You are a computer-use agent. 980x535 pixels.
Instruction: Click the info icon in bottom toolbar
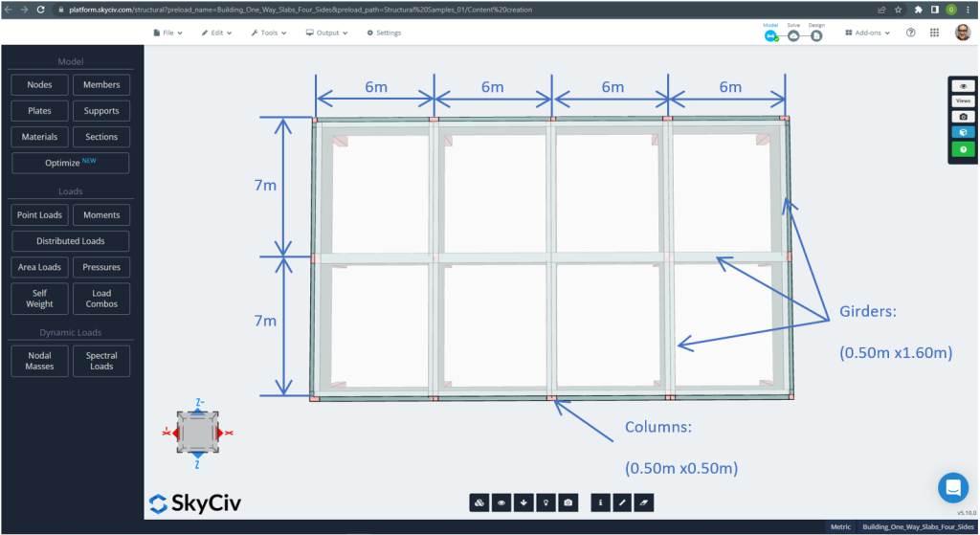[600, 502]
